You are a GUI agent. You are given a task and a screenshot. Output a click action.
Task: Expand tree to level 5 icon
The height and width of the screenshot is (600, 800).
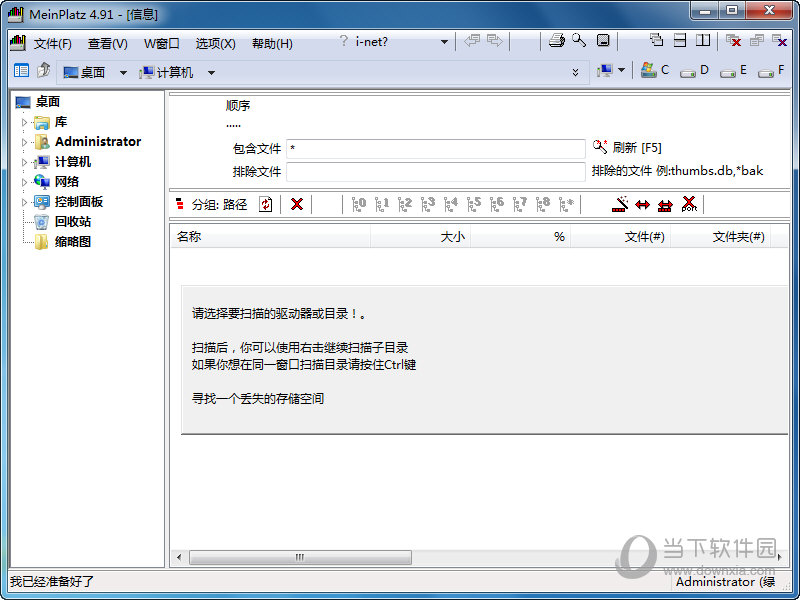[473, 205]
